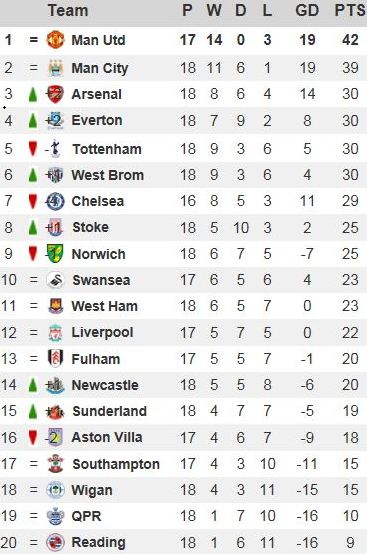The image size is (367, 554).
Task: Click the Swansea club crest
Action: coord(55,280)
